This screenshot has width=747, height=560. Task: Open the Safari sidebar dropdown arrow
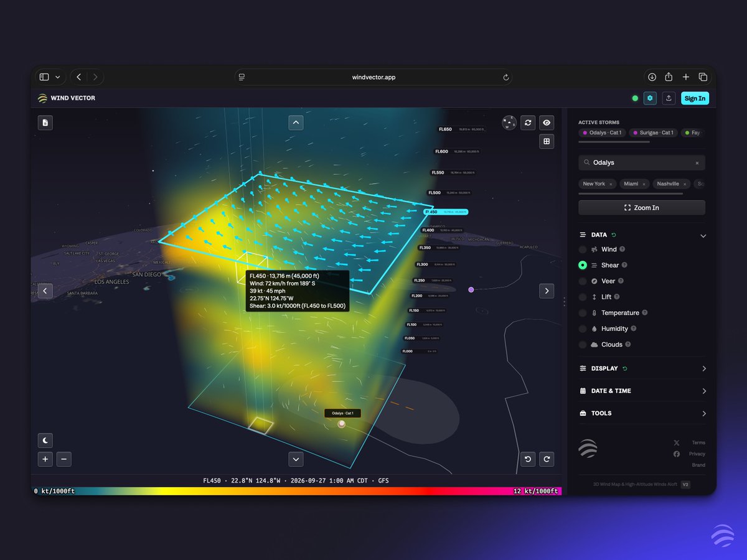58,77
